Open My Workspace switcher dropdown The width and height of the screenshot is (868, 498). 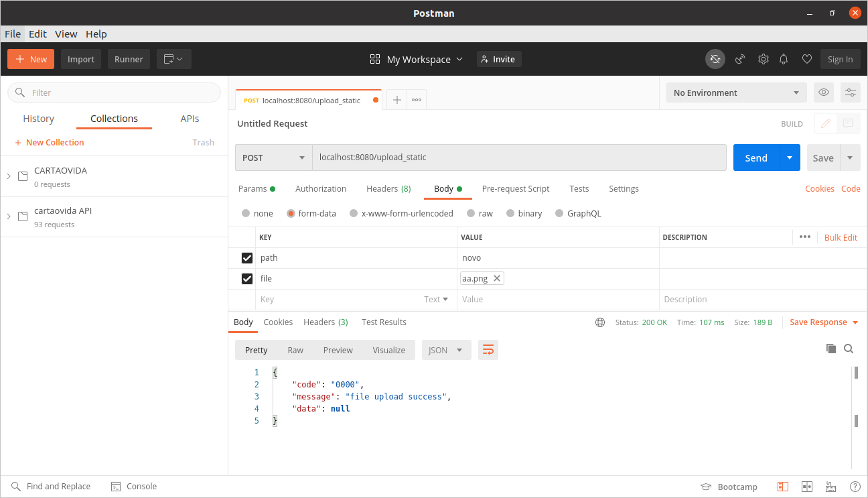tap(417, 59)
